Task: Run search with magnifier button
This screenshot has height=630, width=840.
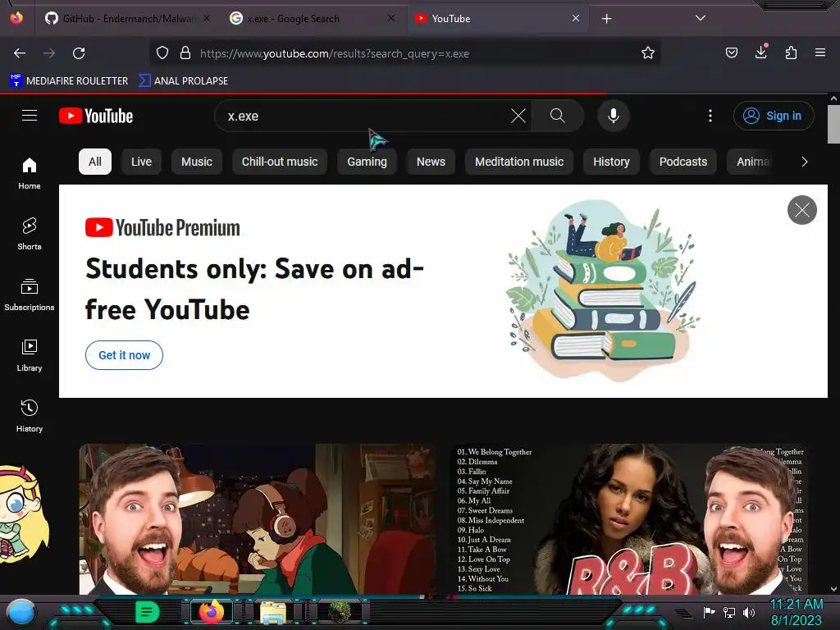Action: point(558,116)
